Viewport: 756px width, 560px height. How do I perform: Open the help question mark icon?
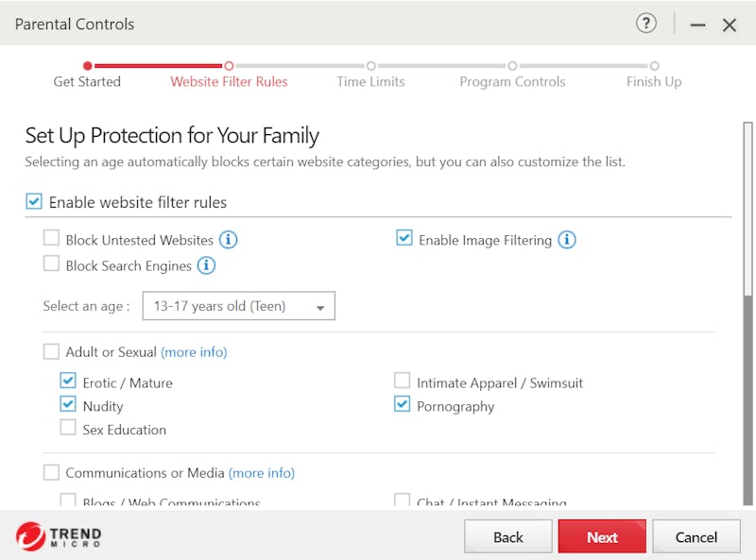pyautogui.click(x=645, y=23)
